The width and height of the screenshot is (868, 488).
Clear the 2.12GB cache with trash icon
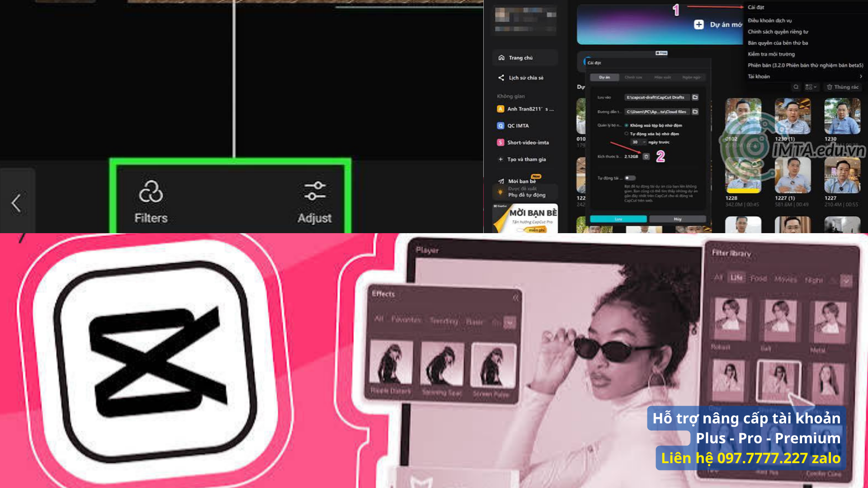click(646, 156)
